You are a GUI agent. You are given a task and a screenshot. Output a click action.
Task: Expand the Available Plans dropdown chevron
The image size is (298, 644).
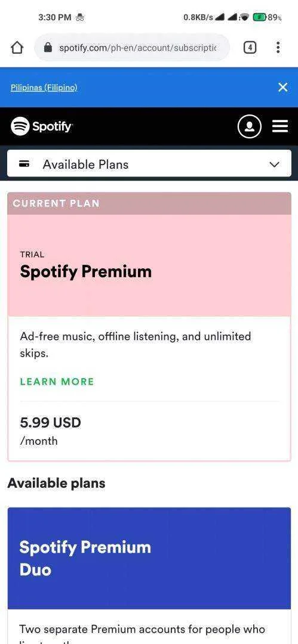[x=274, y=165]
